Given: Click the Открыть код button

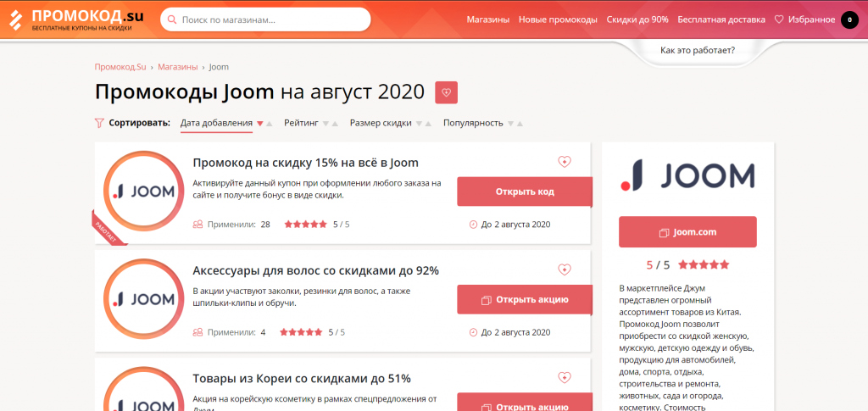Looking at the screenshot, I should pos(525,192).
